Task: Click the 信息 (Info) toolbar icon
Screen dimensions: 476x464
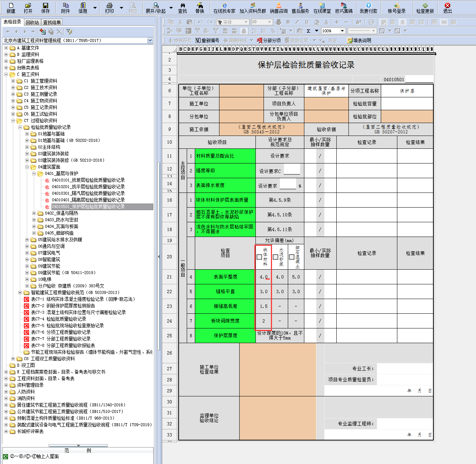Action: click(x=83, y=8)
